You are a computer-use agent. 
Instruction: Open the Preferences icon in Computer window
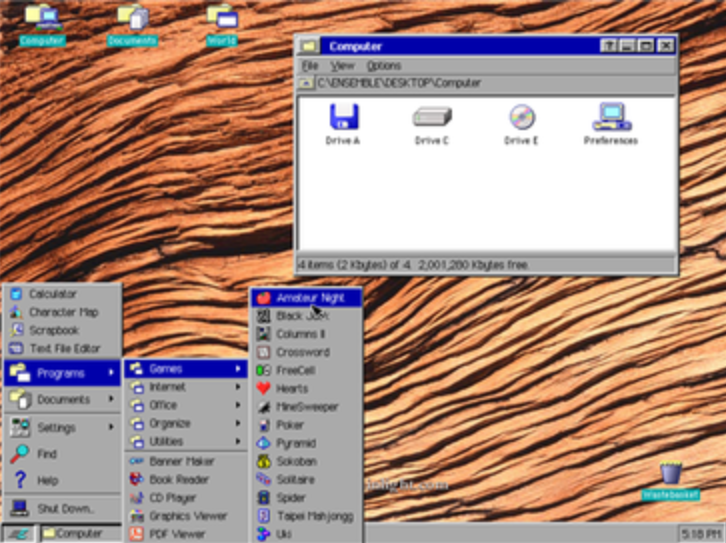pyautogui.click(x=612, y=117)
